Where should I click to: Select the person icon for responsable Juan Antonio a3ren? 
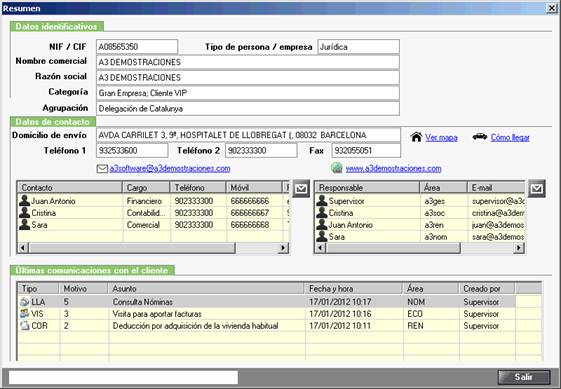coord(322,224)
